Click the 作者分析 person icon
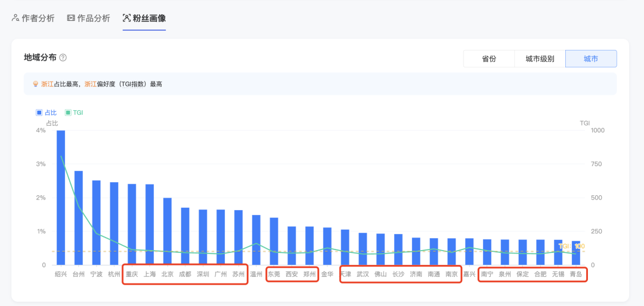644x306 pixels. click(x=16, y=18)
